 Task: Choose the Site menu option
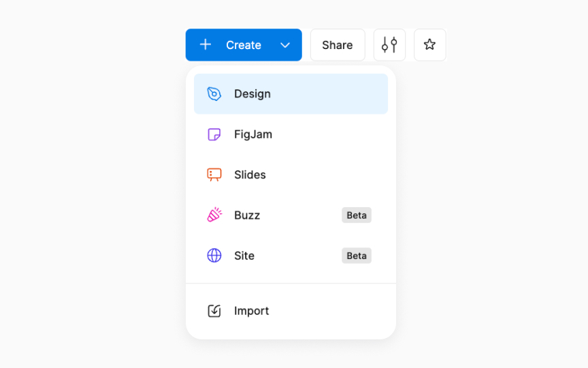(x=291, y=256)
